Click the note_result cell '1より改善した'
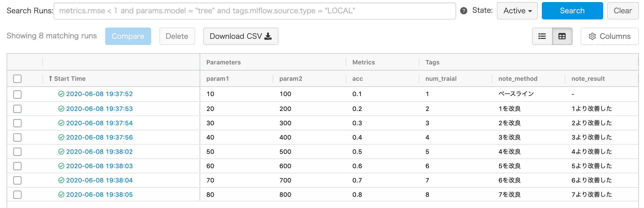Screen dimensions: 644x208 pos(592,109)
